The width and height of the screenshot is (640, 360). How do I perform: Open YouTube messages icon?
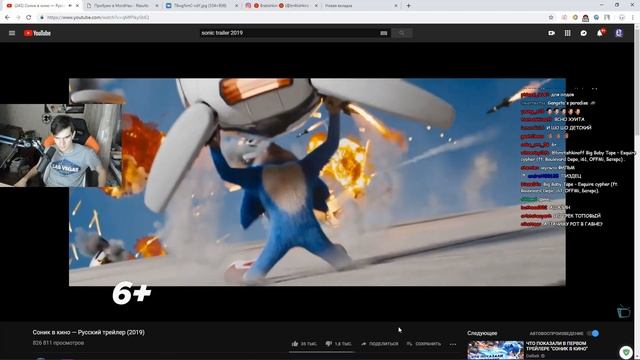pyautogui.click(x=584, y=33)
